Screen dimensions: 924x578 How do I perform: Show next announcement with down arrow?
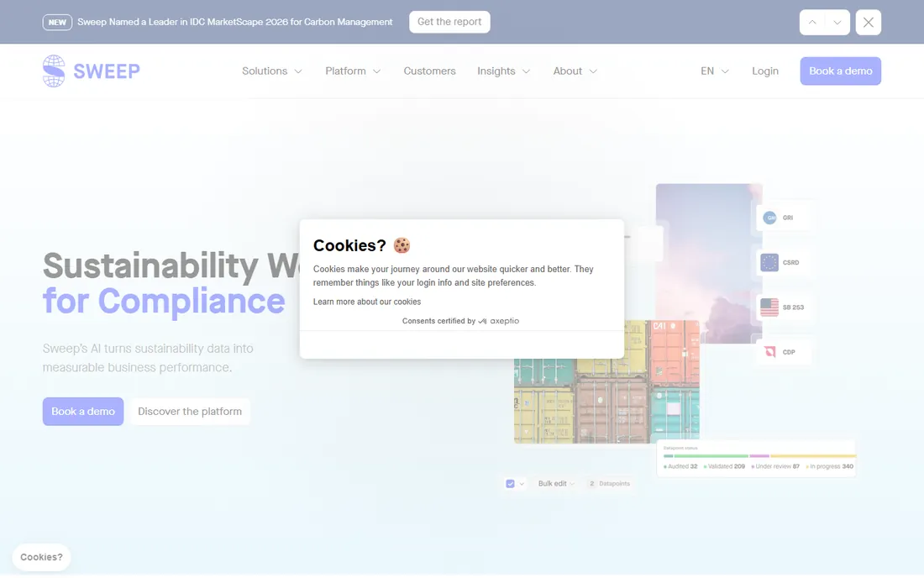[837, 23]
